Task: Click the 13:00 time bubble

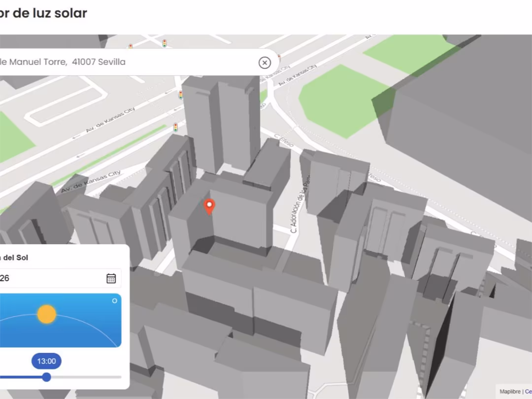Action: (46, 361)
